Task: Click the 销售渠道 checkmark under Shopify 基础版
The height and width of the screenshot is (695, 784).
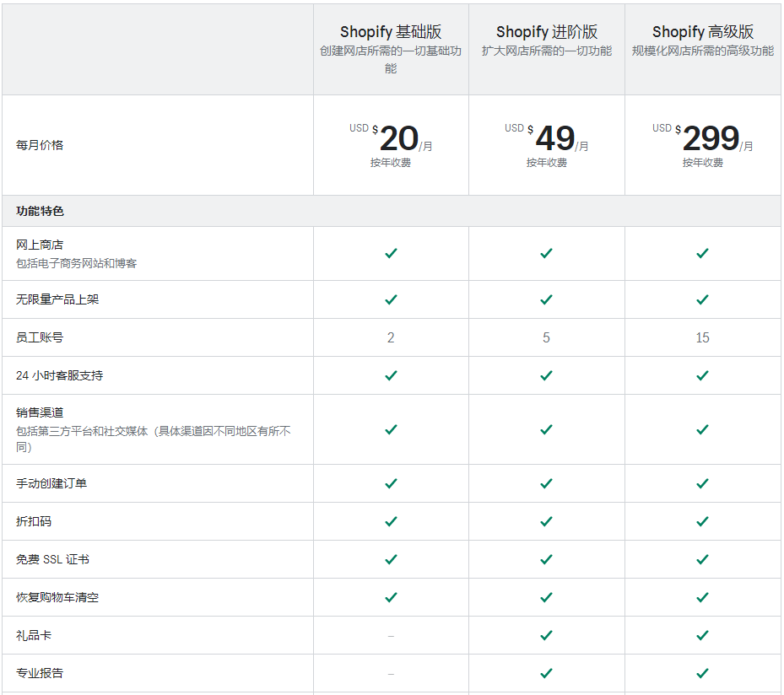Action: click(x=391, y=429)
